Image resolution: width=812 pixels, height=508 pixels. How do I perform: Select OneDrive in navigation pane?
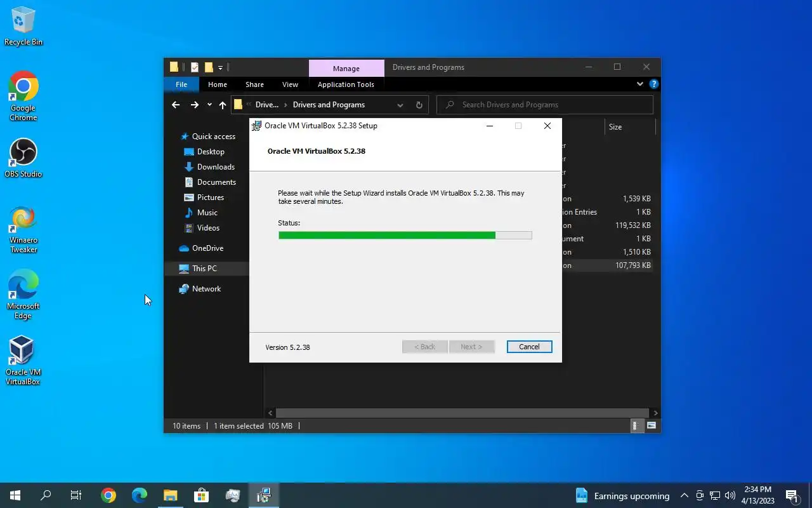[207, 248]
